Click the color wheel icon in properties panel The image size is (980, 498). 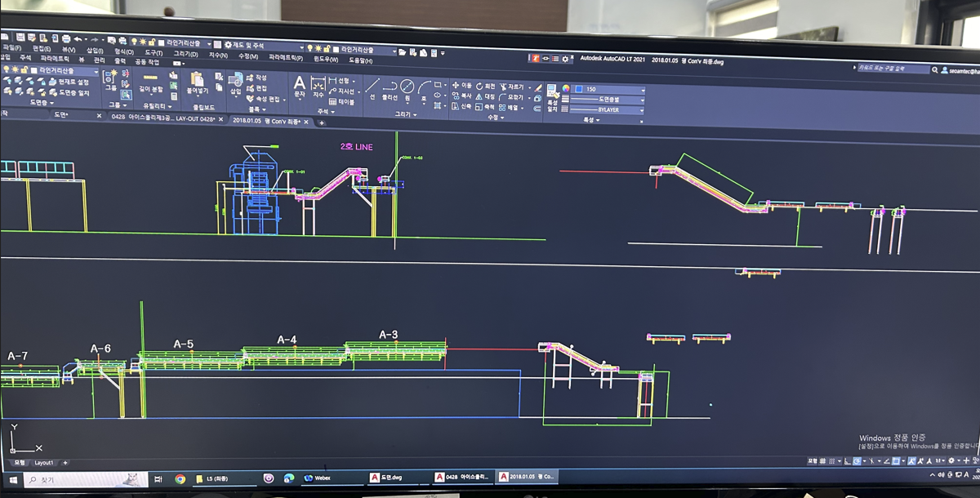coord(565,88)
